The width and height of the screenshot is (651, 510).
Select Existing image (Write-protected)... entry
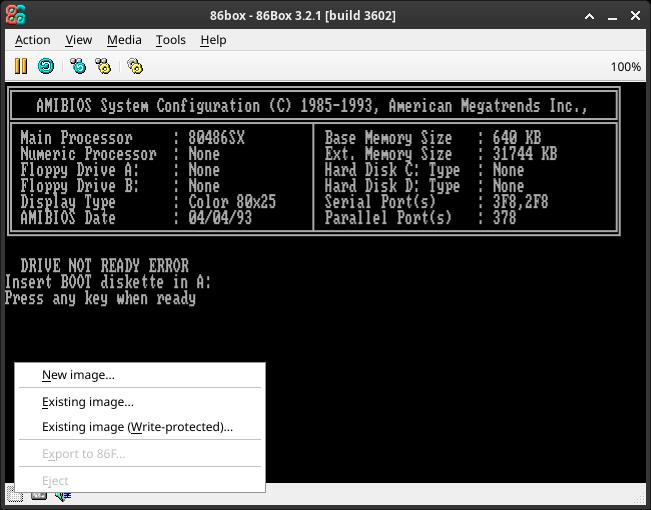pyautogui.click(x=140, y=427)
